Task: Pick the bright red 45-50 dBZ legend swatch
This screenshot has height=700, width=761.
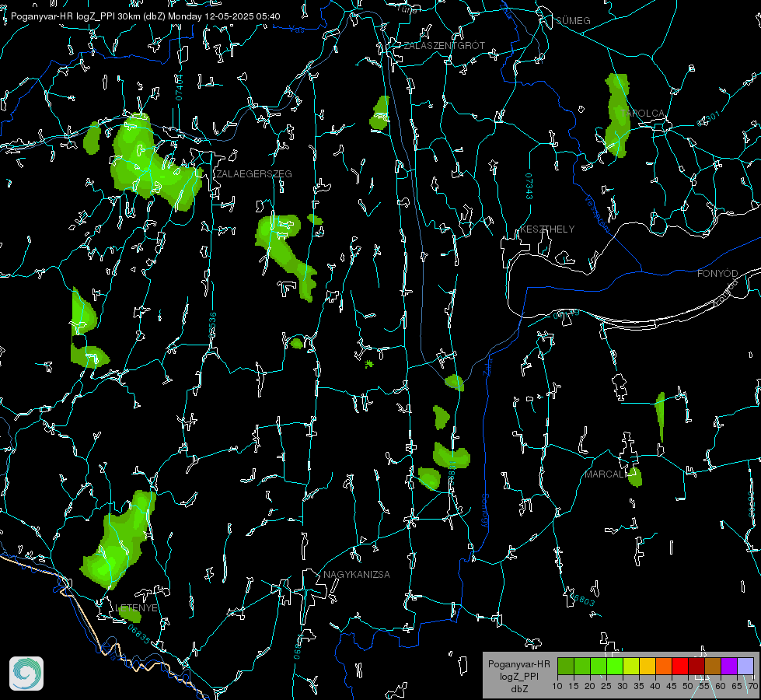Action: point(680,666)
